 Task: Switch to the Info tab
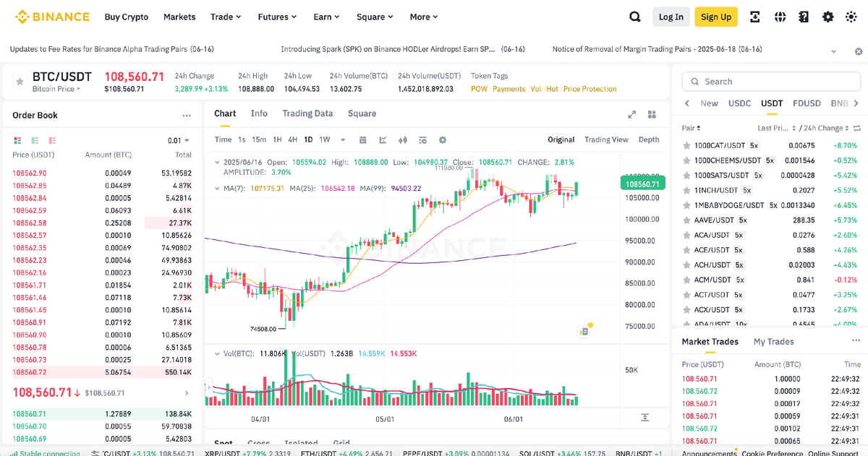259,113
